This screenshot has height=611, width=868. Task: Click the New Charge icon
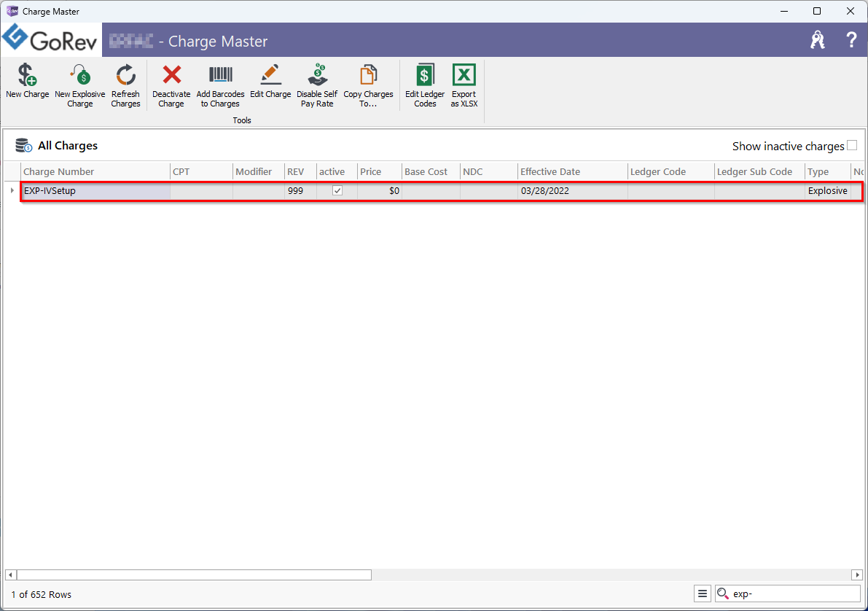(x=27, y=75)
